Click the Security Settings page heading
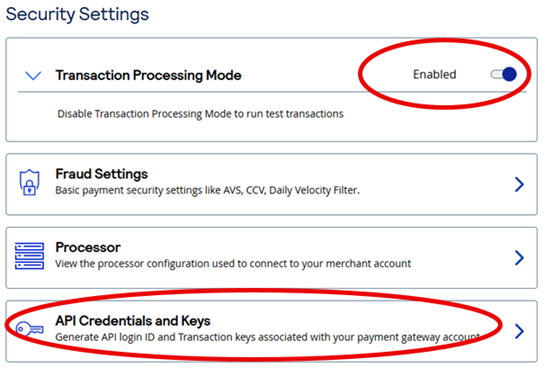 (x=77, y=15)
